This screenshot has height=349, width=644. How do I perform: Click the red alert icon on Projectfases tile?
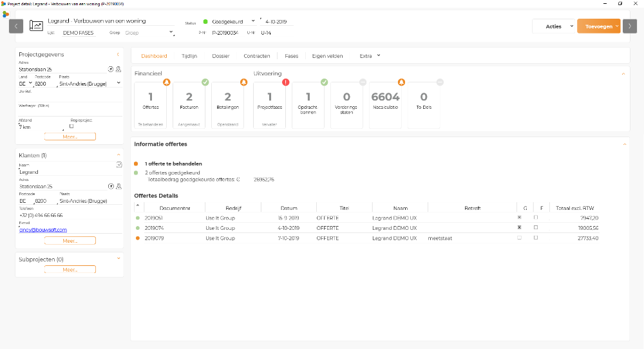click(x=285, y=82)
